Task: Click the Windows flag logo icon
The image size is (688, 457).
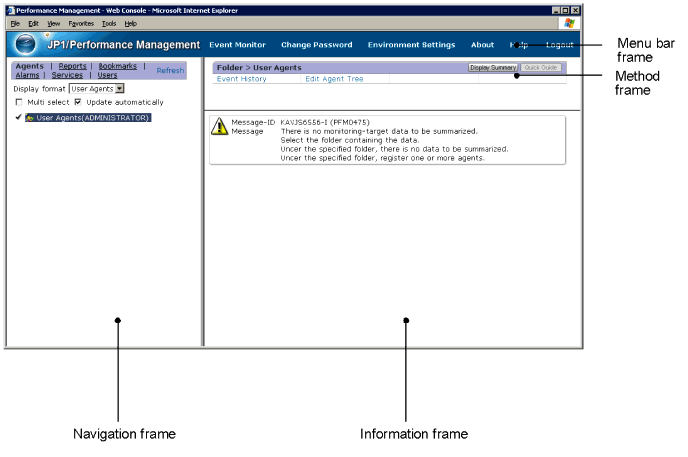Action: pyautogui.click(x=569, y=22)
